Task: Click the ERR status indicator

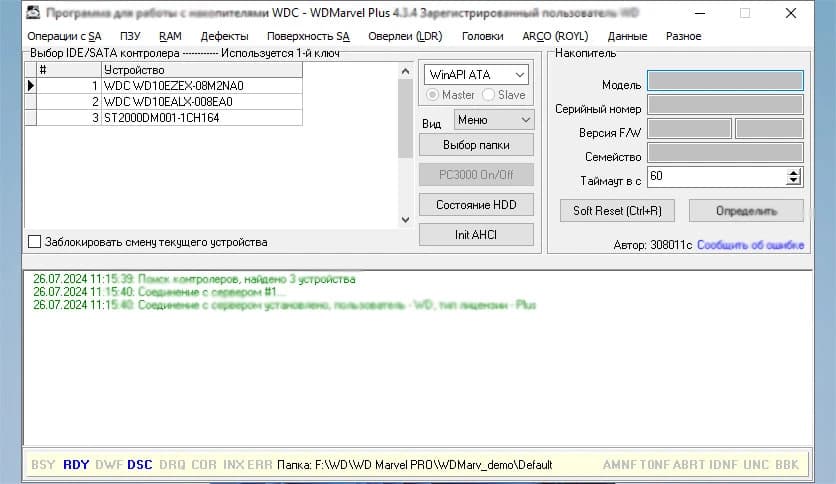Action: (260, 465)
